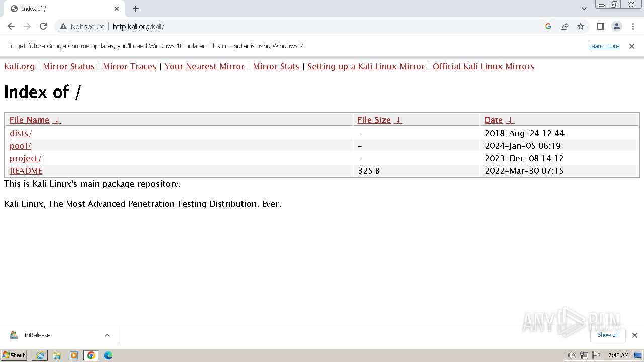This screenshot has height=362, width=644.
Task: Click descending arrow next to File Size
Action: (398, 120)
